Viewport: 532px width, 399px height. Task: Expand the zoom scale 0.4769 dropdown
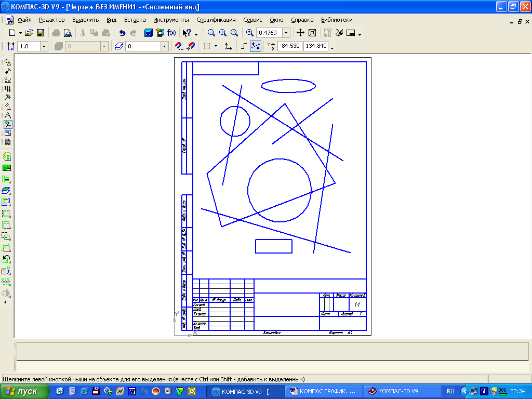[x=286, y=33]
